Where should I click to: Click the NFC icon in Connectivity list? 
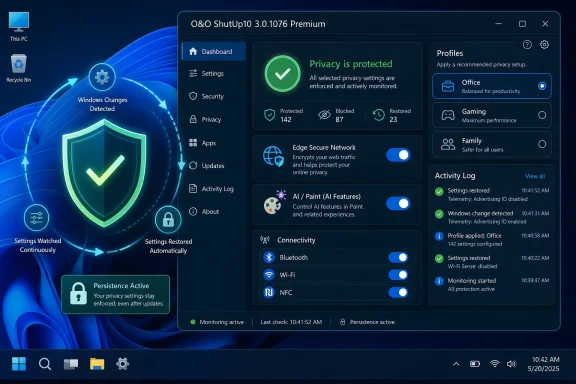pyautogui.click(x=269, y=293)
